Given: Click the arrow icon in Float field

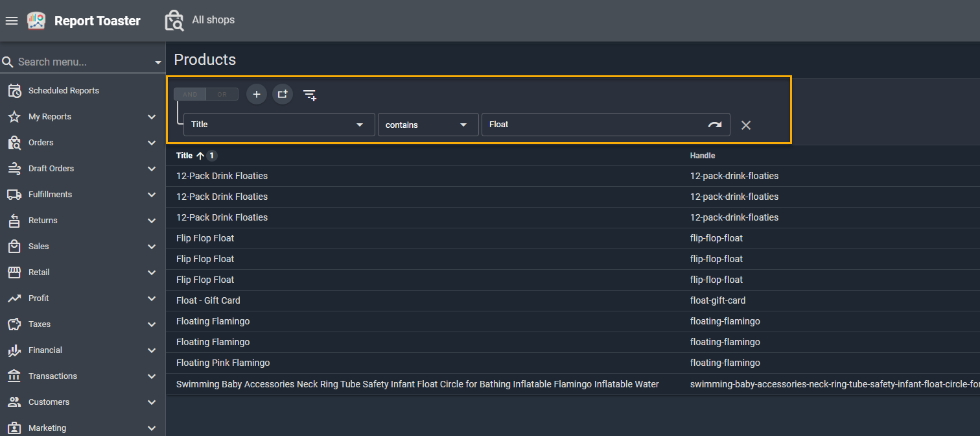Looking at the screenshot, I should tap(714, 125).
